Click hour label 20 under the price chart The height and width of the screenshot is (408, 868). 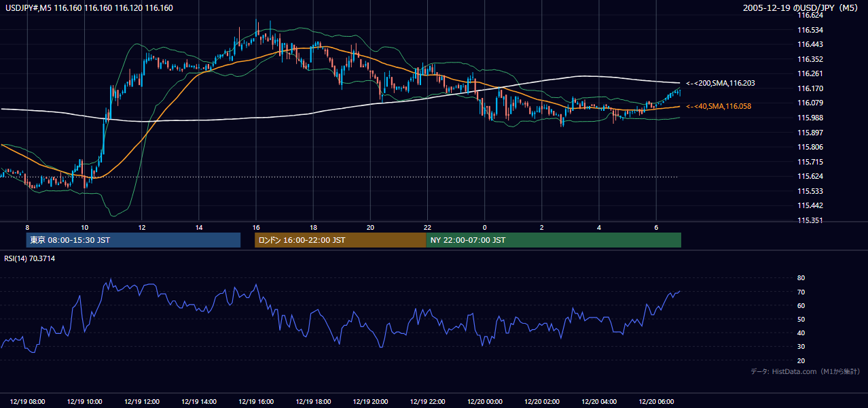(x=370, y=227)
